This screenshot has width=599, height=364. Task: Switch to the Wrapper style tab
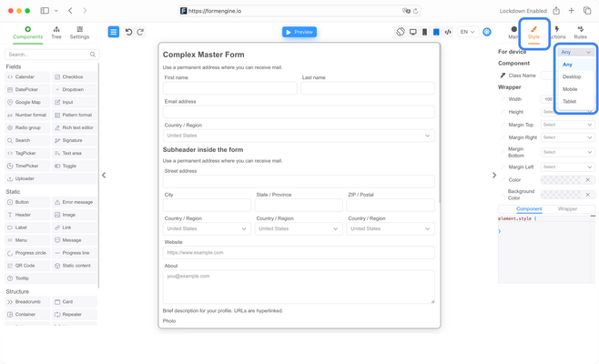(x=567, y=209)
